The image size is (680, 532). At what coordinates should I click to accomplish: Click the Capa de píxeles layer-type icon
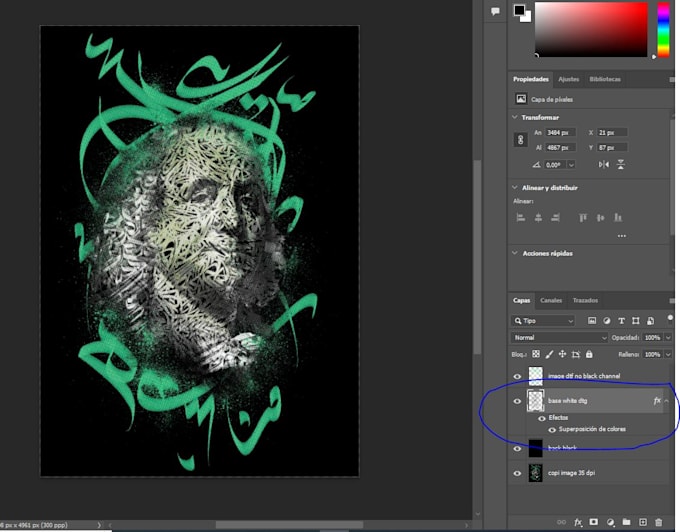coord(521,99)
